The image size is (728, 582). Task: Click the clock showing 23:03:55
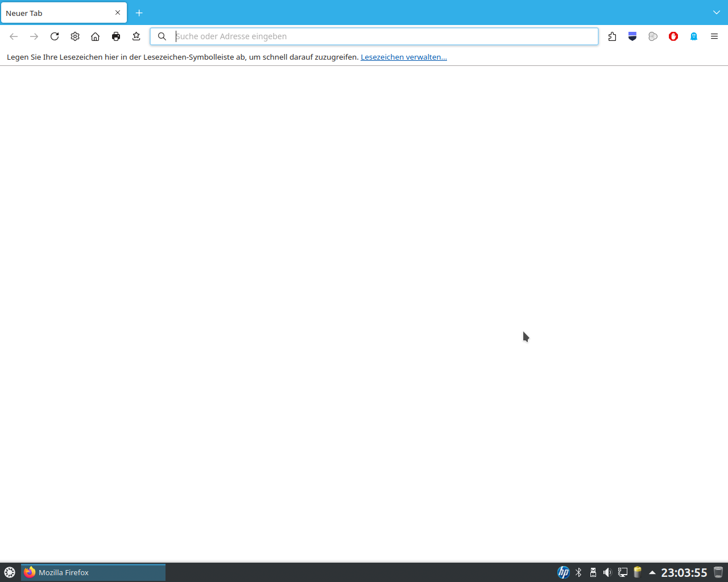(x=684, y=572)
